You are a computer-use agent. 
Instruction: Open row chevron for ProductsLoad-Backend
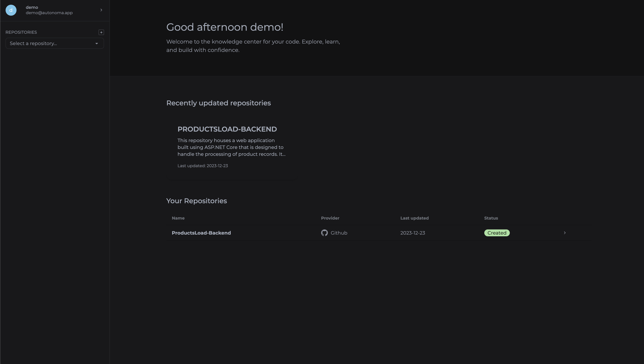tap(564, 233)
